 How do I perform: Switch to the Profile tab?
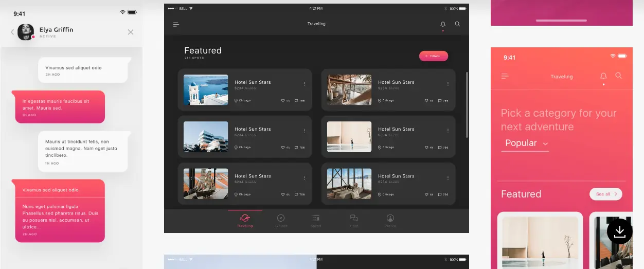(390, 221)
